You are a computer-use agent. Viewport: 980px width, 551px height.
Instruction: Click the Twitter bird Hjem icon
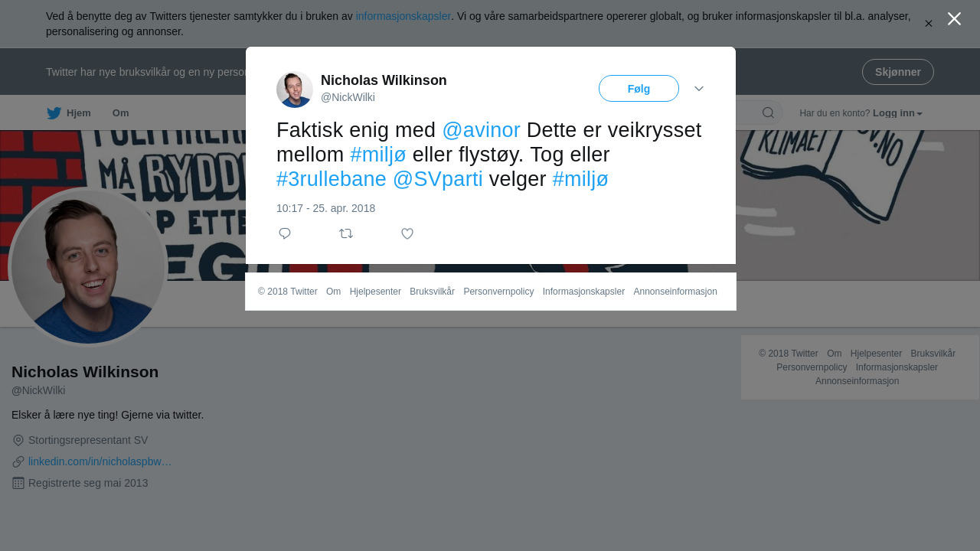point(54,113)
